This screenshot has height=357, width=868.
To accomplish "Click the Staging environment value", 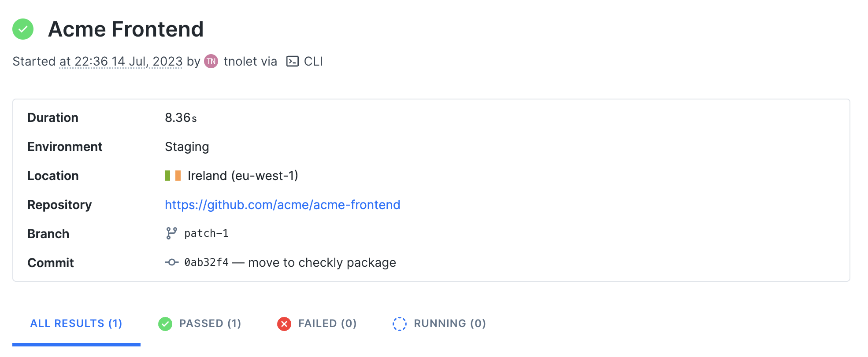I will (x=187, y=147).
